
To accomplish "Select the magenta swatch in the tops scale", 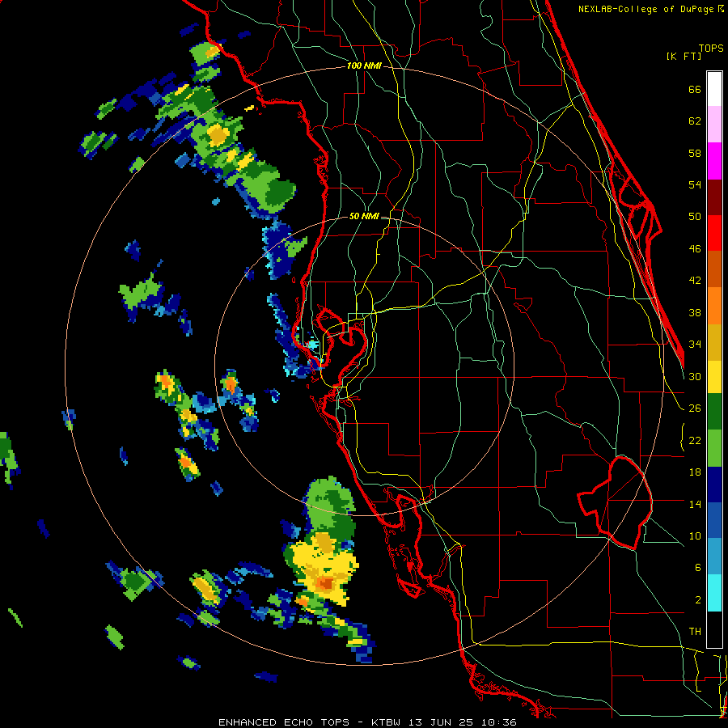I will [x=714, y=161].
